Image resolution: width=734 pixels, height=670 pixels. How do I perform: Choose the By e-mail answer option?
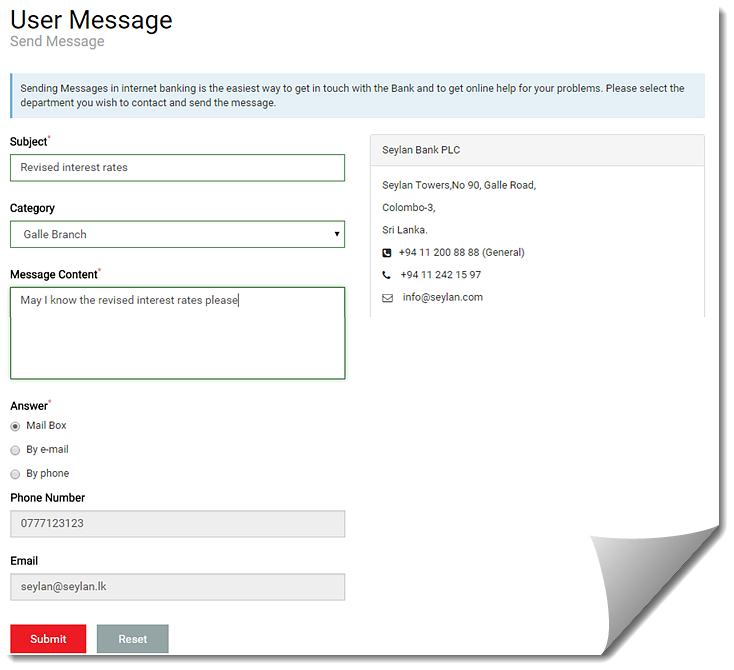click(x=15, y=450)
